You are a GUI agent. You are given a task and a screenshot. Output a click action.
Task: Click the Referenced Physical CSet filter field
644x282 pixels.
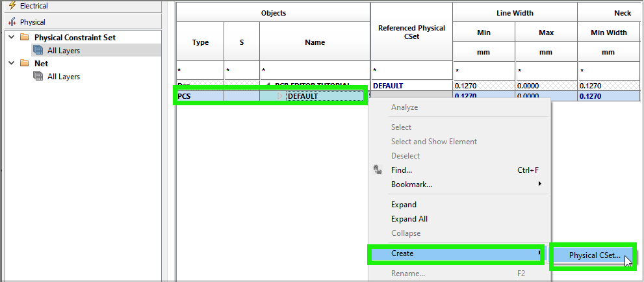[411, 71]
